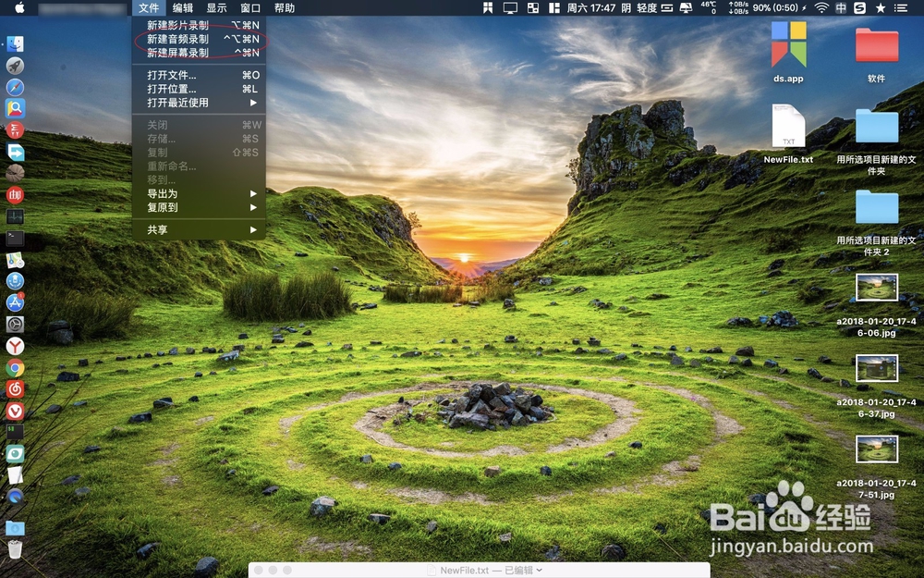Expand the 打开最近使用 submenu
Viewport: 924px width, 578px height.
(x=185, y=104)
